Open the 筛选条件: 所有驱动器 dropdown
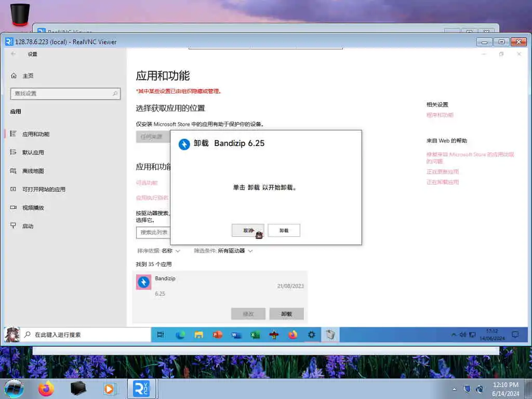Viewport: 532px width, 399px height. click(223, 251)
